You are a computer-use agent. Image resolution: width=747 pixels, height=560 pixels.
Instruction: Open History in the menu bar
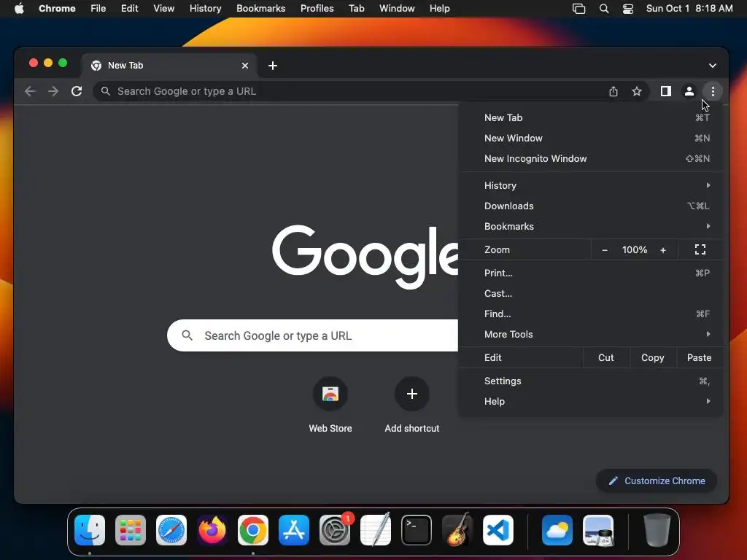(205, 9)
